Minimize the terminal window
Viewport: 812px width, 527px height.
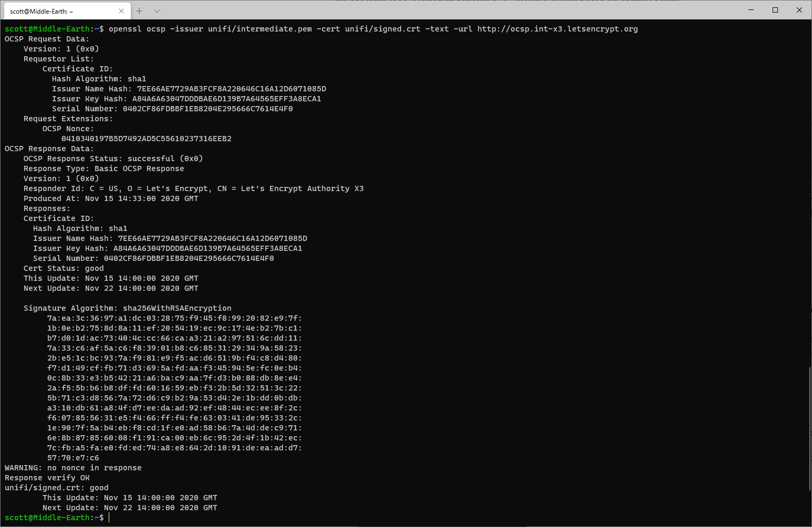coord(751,10)
